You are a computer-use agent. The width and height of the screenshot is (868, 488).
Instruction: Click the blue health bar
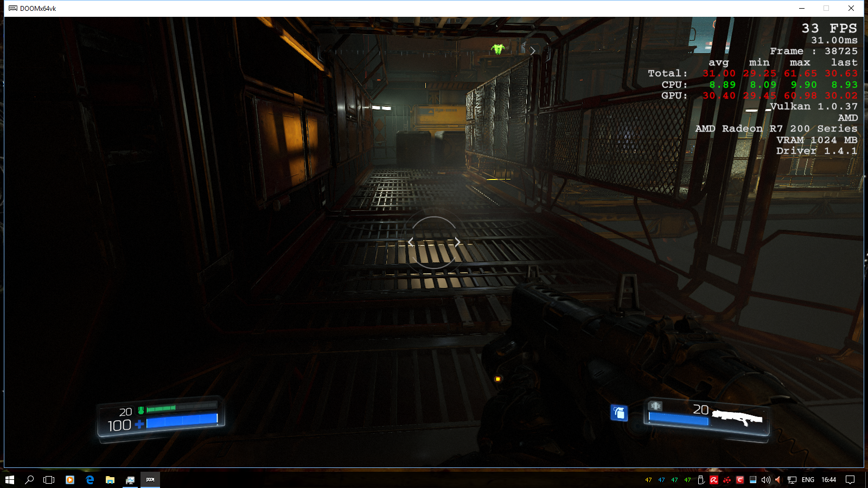coord(182,420)
